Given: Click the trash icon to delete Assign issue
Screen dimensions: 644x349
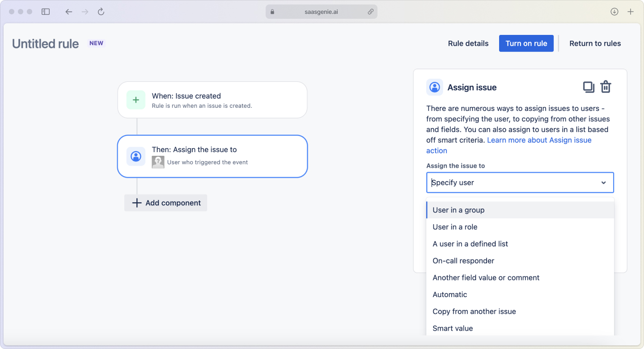Looking at the screenshot, I should coord(606,87).
